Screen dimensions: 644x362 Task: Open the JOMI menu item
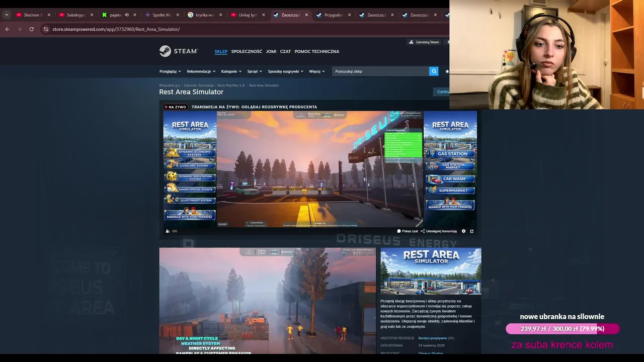tap(271, 51)
